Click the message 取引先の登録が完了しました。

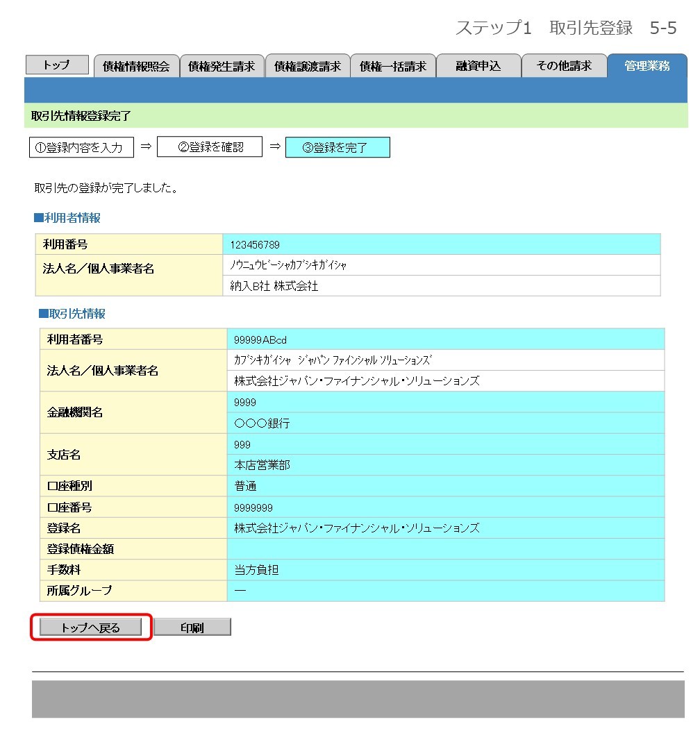106,188
